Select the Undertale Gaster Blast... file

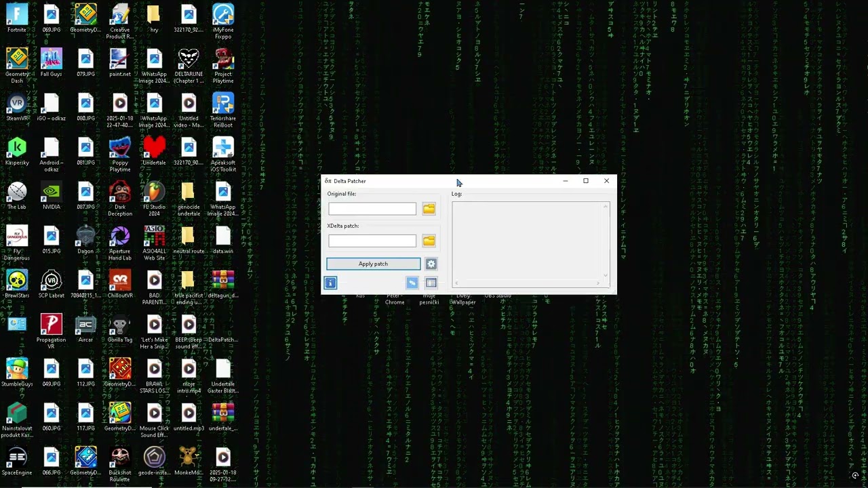point(223,376)
